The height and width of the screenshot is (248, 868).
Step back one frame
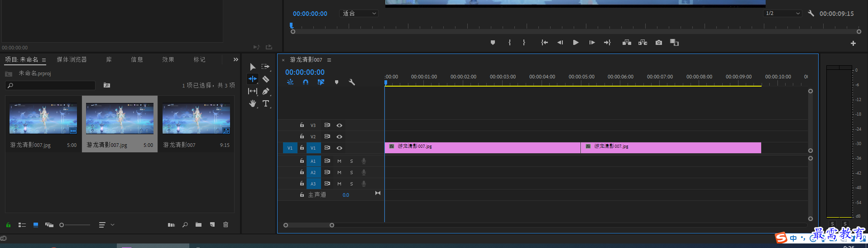560,43
